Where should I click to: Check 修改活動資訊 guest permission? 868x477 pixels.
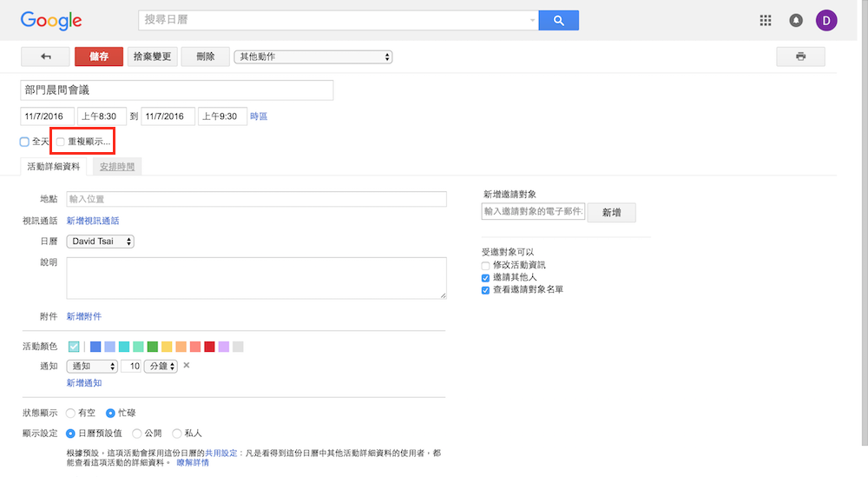click(x=486, y=265)
